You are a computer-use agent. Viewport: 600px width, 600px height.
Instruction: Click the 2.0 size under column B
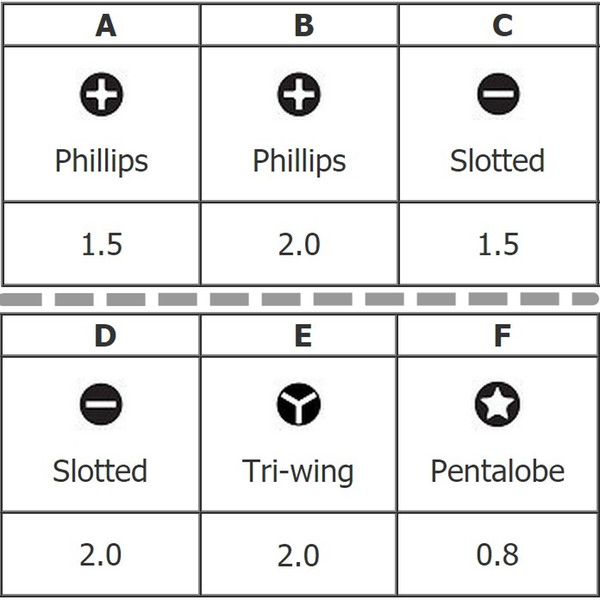299,245
